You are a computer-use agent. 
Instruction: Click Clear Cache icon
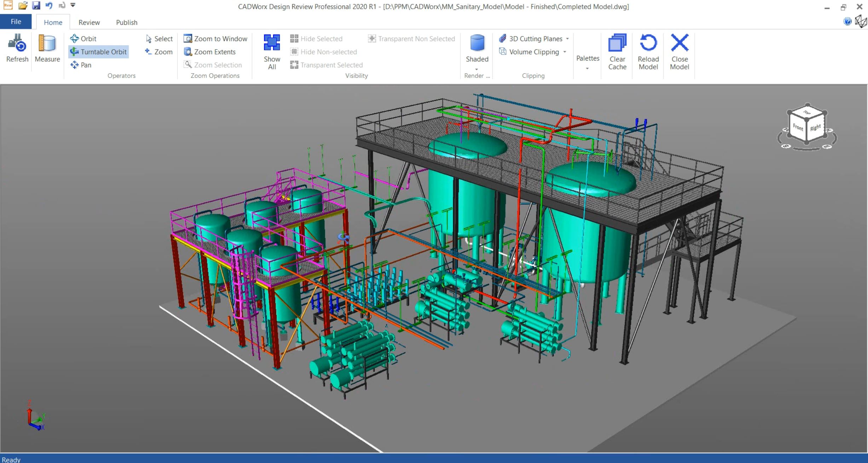point(617,43)
